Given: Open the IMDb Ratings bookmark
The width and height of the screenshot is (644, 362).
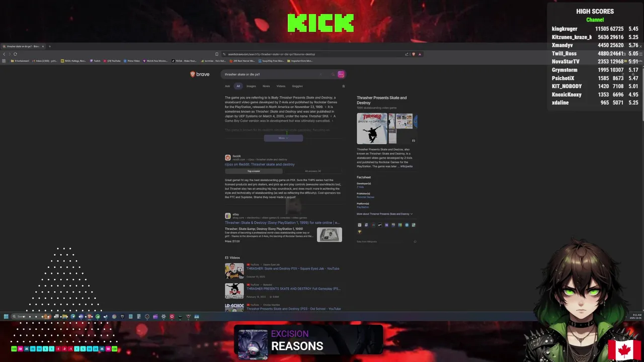Looking at the screenshot, I should tap(73, 61).
